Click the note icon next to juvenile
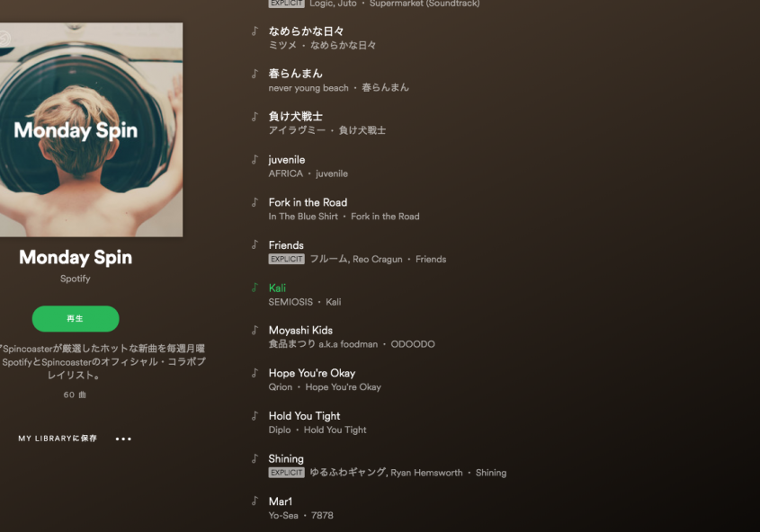The image size is (760, 532). tap(255, 159)
